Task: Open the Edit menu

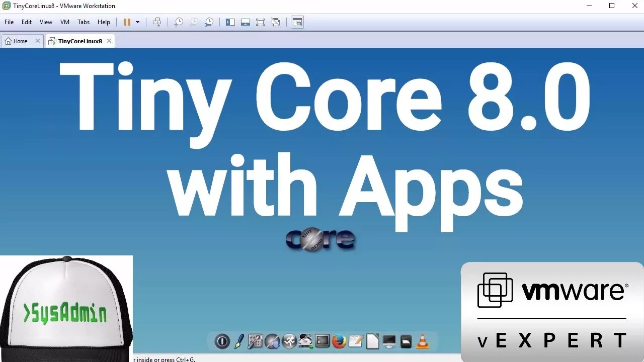Action: [27, 22]
